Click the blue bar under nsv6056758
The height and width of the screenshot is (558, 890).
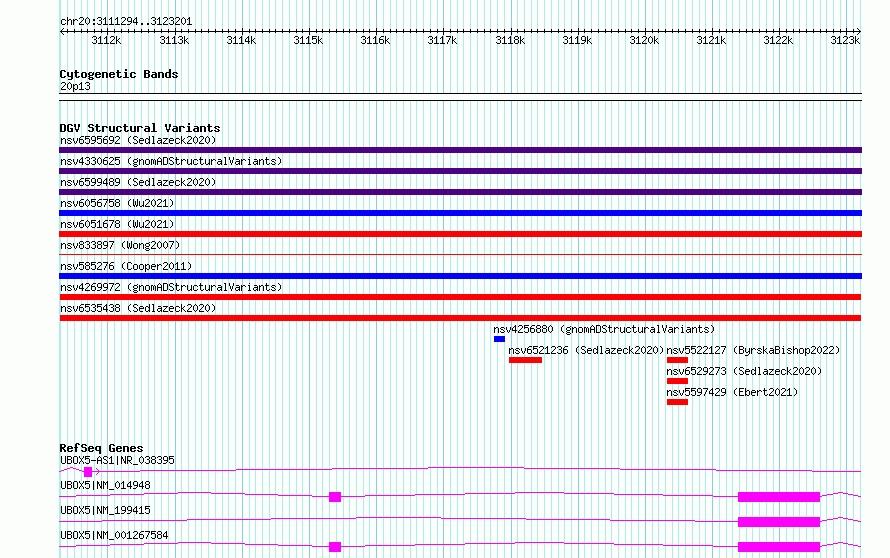(460, 213)
